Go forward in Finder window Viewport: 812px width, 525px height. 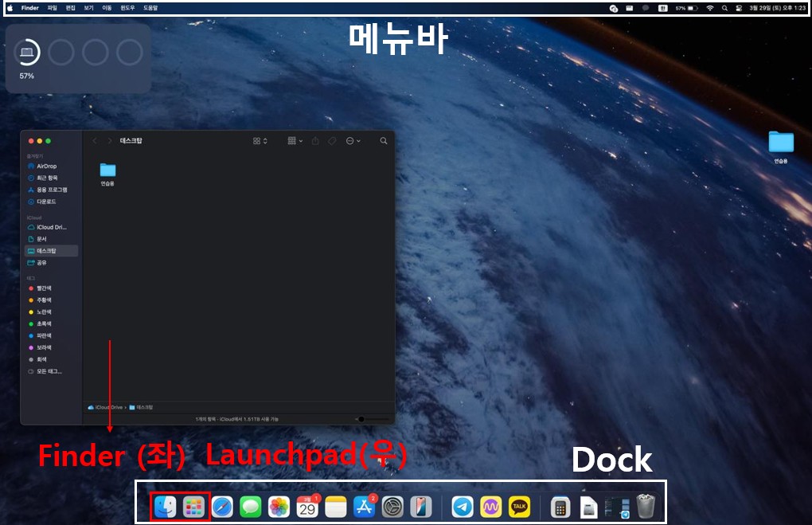pyautogui.click(x=109, y=141)
